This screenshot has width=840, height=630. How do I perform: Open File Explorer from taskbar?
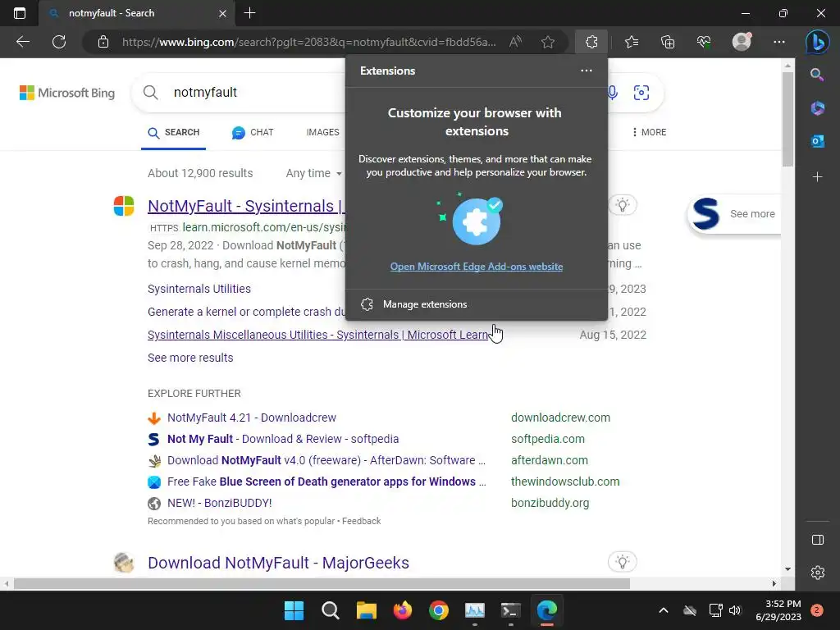[x=367, y=610]
